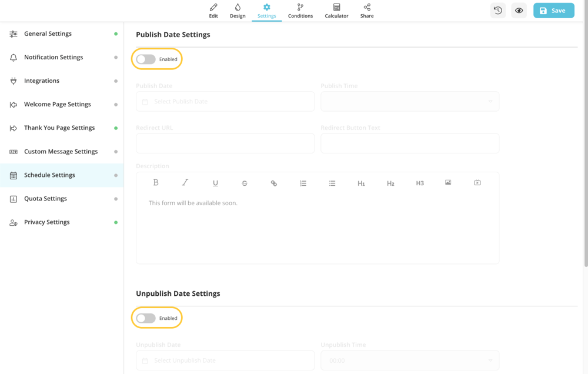Open the Publish Time dropdown
588x374 pixels.
tap(410, 101)
